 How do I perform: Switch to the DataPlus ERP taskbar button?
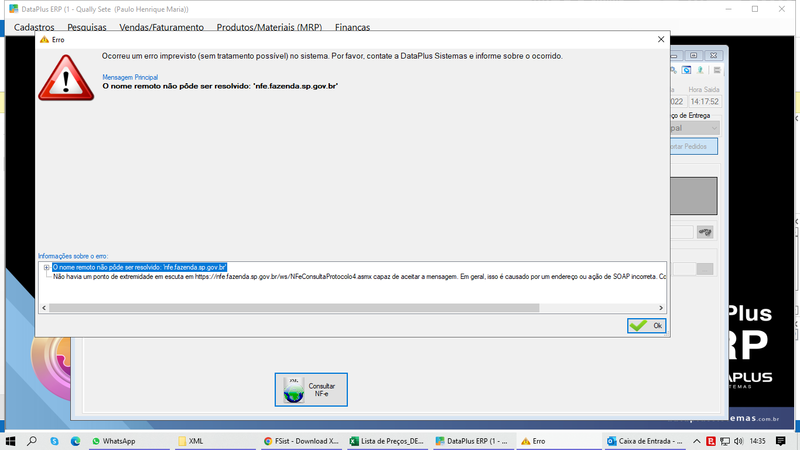click(x=473, y=441)
